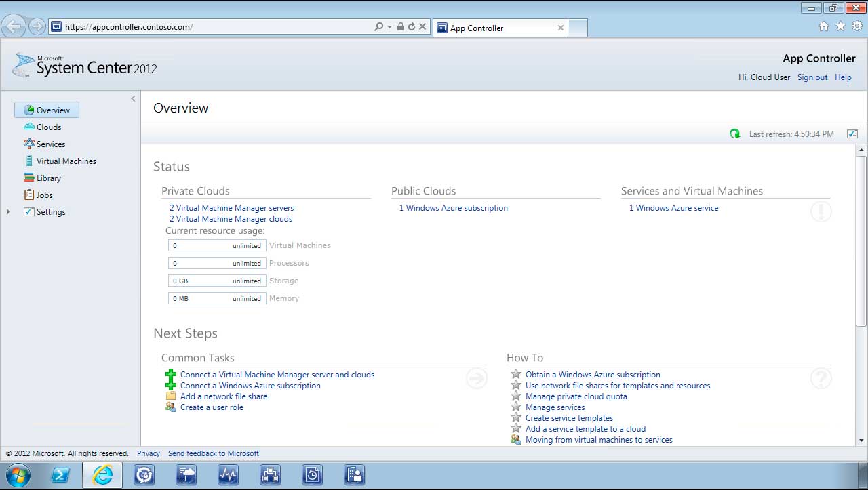Open the Privacy link in footer
The width and height of the screenshot is (868, 490).
tap(149, 453)
